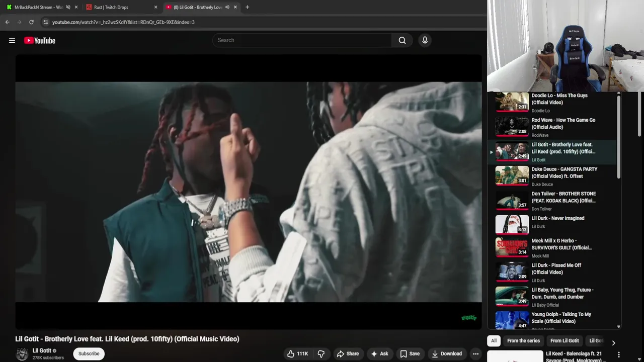Play Lil Durk - Pissed Me Off
Screen dimensions: 644x362
coord(552,272)
